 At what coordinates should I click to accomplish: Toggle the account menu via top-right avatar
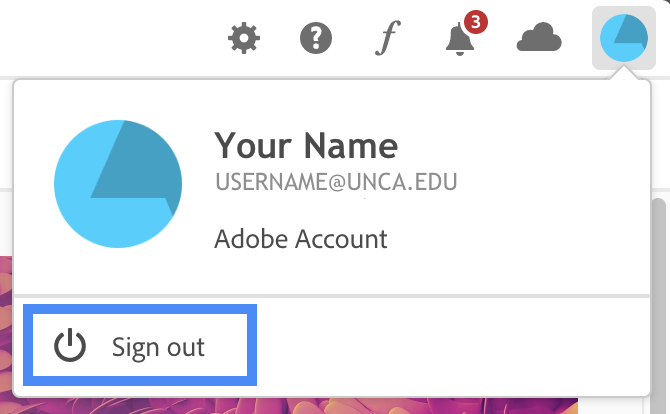point(623,39)
